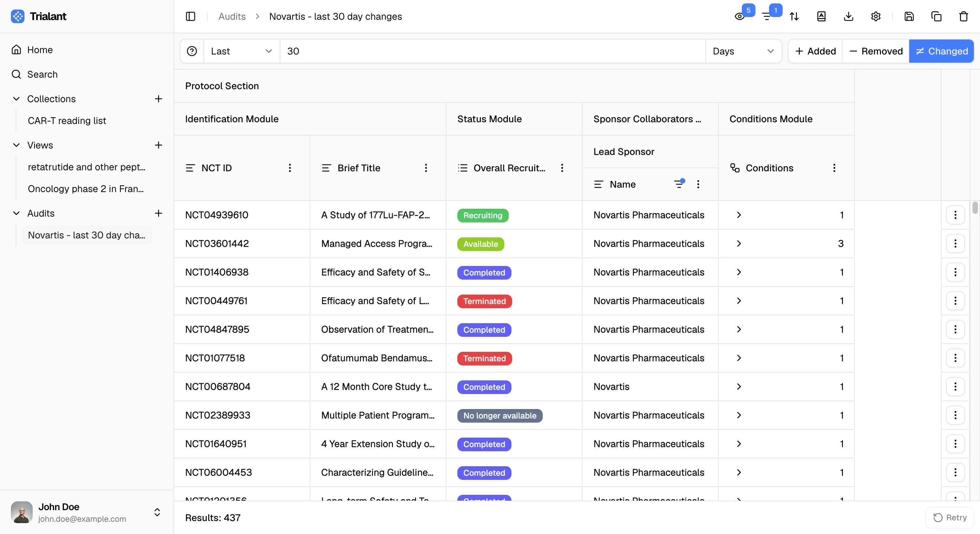The width and height of the screenshot is (980, 534).
Task: Collapse the Views section
Action: point(16,145)
